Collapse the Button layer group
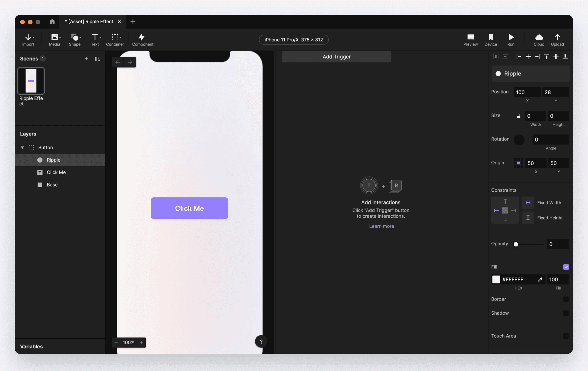588x371 pixels. [x=22, y=147]
